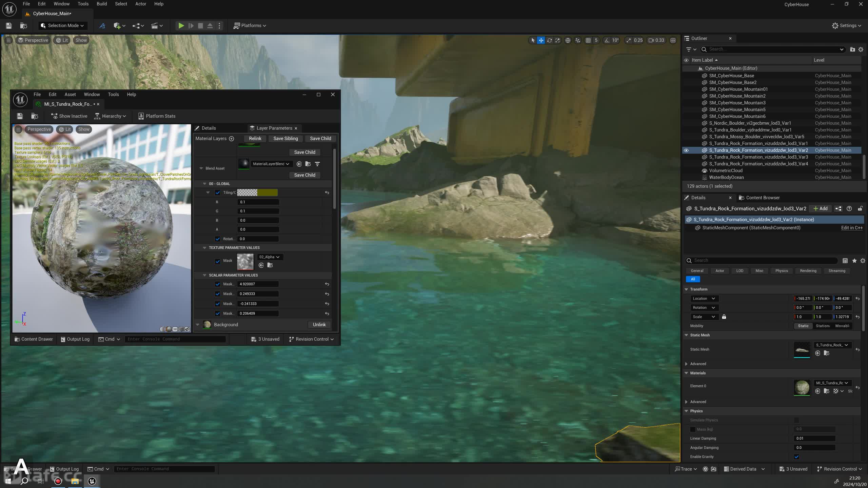Click the R channel value field
The height and width of the screenshot is (488, 868).
coord(258,202)
